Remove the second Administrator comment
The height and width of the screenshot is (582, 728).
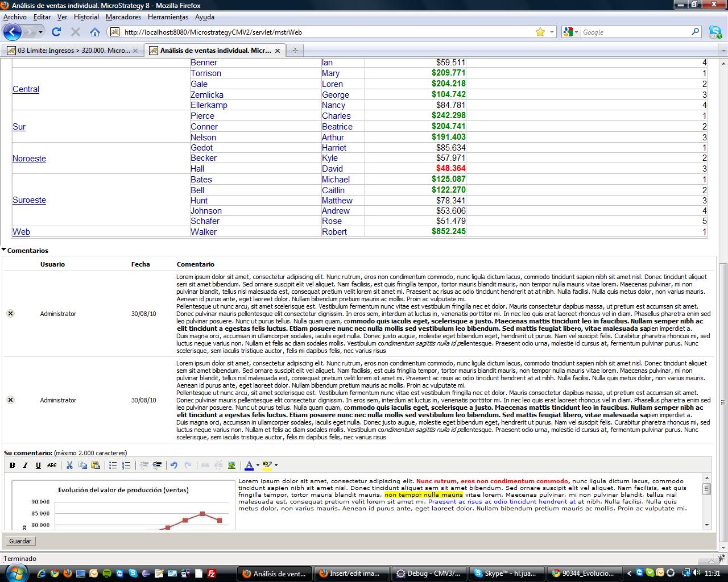(10, 400)
